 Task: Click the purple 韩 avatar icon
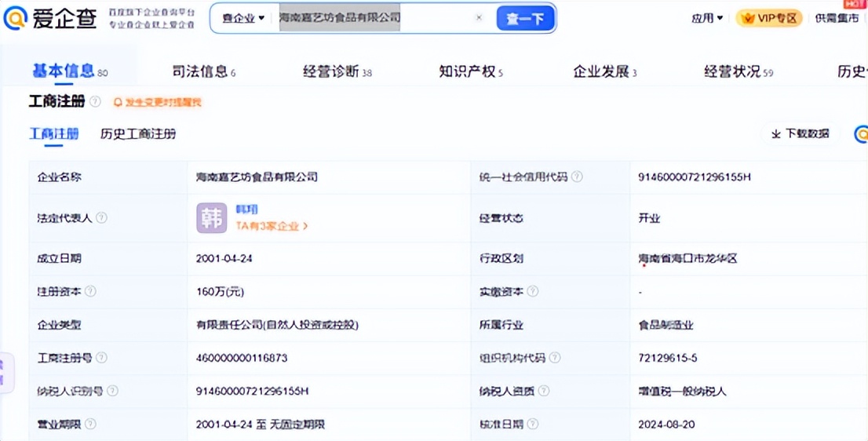[211, 217]
